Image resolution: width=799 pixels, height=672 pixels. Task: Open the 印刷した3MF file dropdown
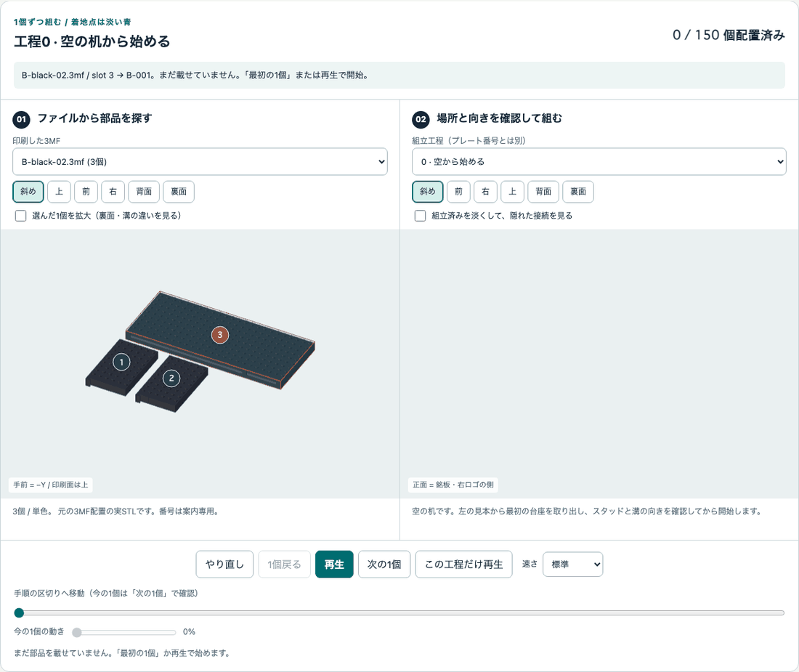point(200,161)
